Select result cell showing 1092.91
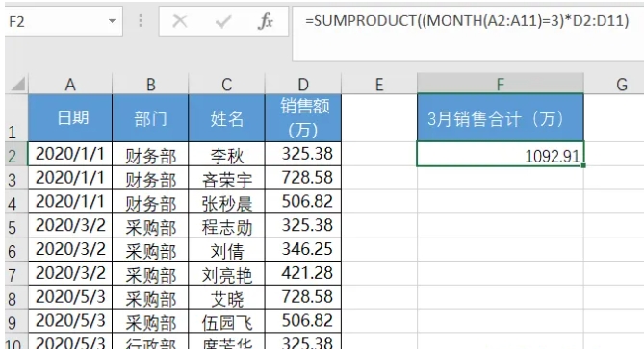Screen dimensions: 644x349 501,154
